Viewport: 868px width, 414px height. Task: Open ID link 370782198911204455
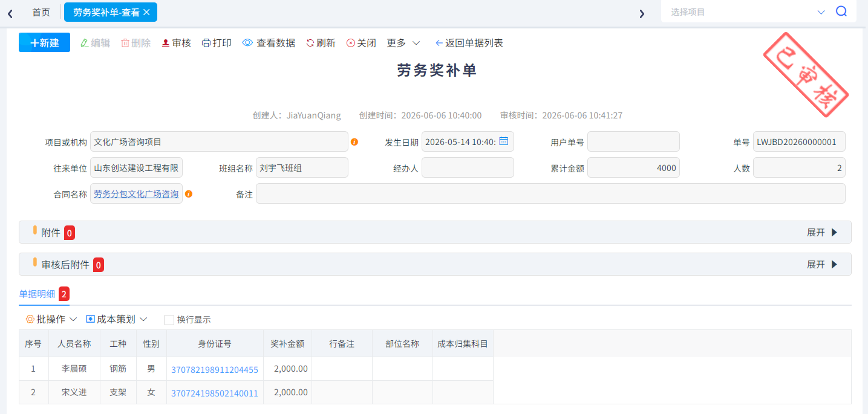pyautogui.click(x=215, y=369)
